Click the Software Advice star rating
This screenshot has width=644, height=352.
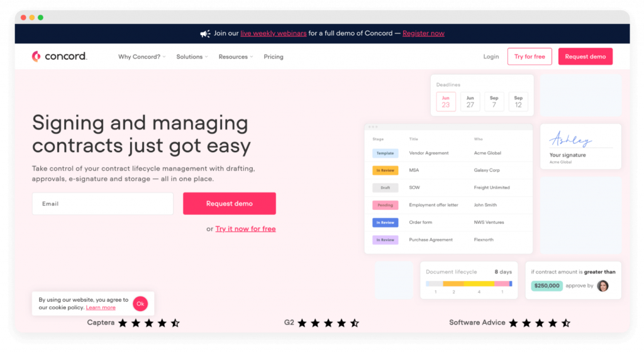pyautogui.click(x=540, y=323)
